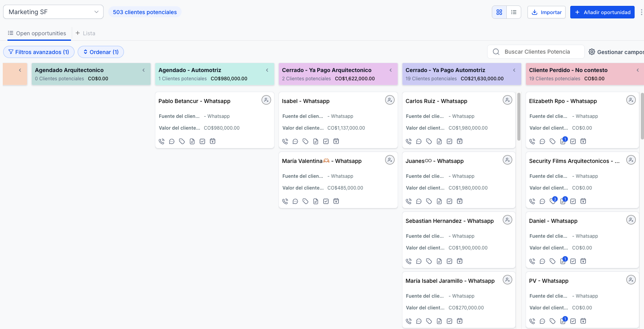Screen dimensions: 644x329
Task: Click CO$270,000.00 value on María Isabel Jaramillo card
Action: click(466, 308)
